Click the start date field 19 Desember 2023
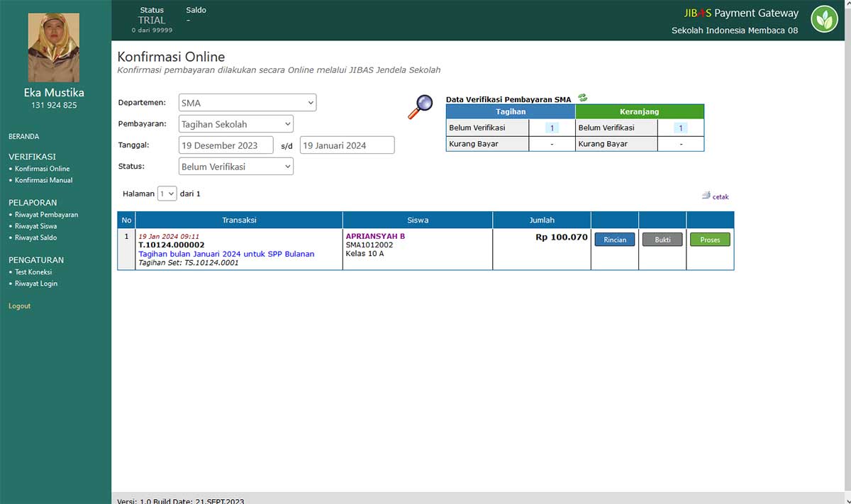 226,145
